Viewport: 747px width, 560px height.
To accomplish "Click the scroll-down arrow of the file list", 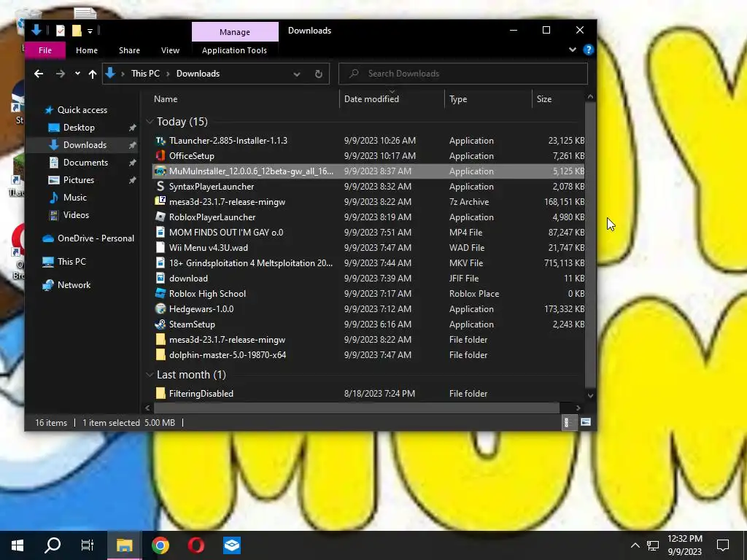I will (x=590, y=395).
